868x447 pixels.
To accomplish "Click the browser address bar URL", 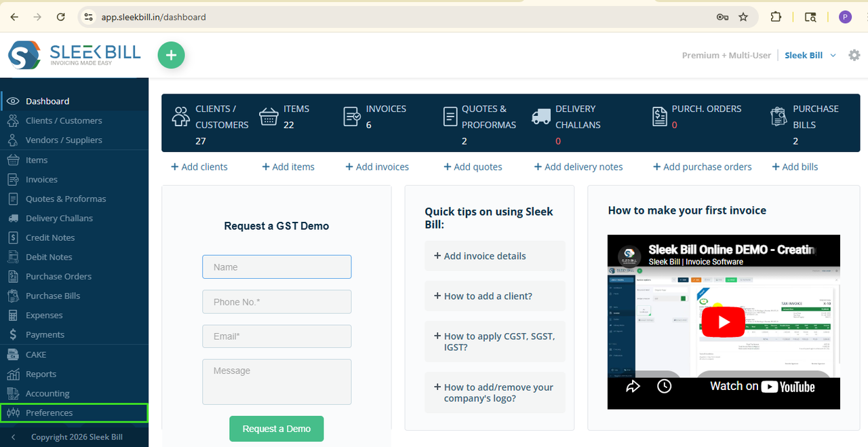I will pyautogui.click(x=153, y=17).
